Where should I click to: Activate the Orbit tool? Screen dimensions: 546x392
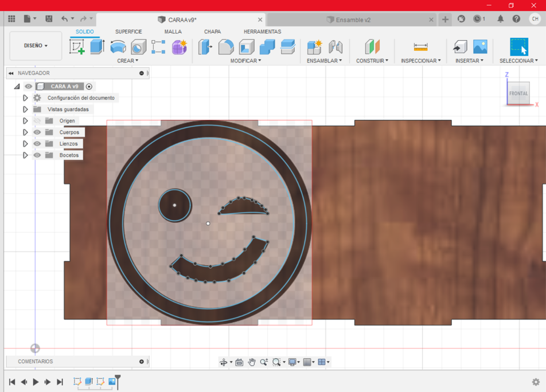coord(224,362)
